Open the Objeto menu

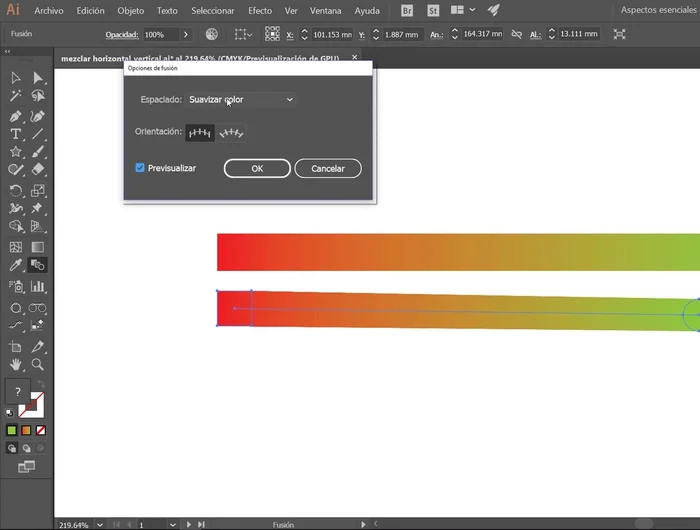click(x=130, y=10)
